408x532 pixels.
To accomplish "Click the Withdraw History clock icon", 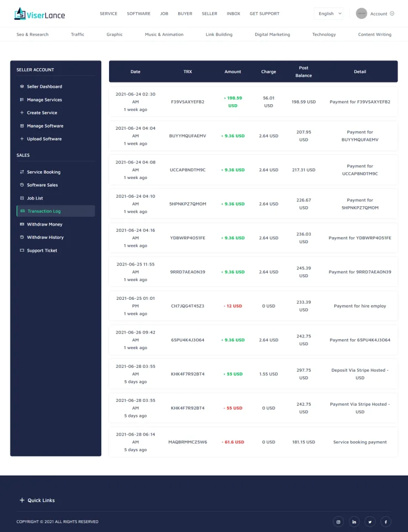I will click(x=22, y=237).
